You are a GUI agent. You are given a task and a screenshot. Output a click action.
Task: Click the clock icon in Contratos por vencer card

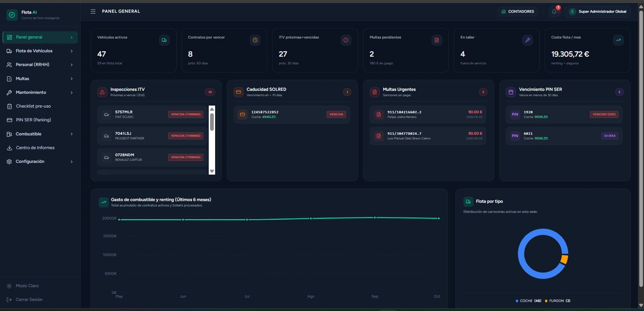click(x=255, y=40)
